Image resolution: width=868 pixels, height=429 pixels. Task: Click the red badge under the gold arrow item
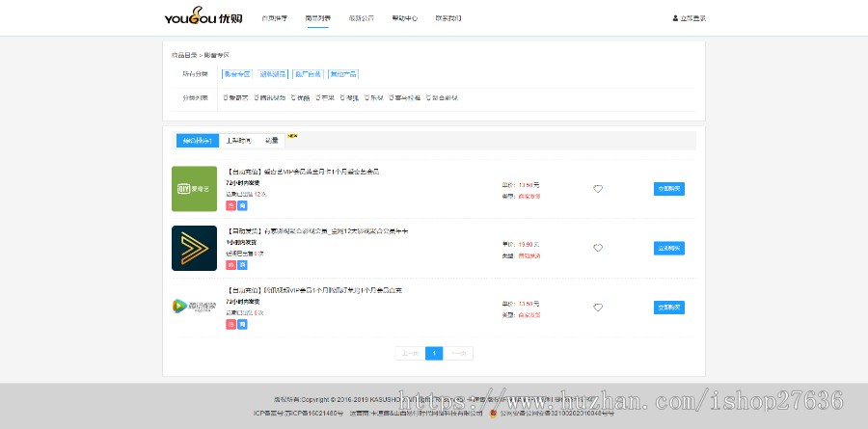tap(231, 265)
